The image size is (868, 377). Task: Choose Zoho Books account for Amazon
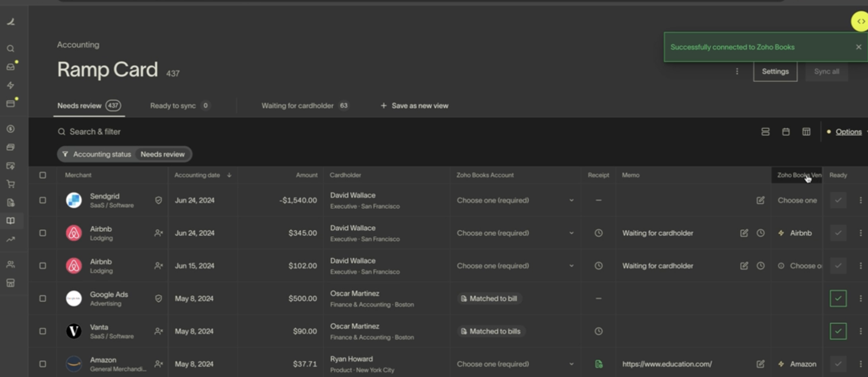[x=515, y=364]
